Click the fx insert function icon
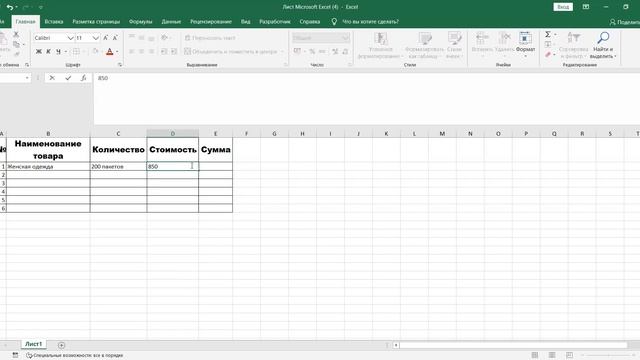 [x=83, y=78]
